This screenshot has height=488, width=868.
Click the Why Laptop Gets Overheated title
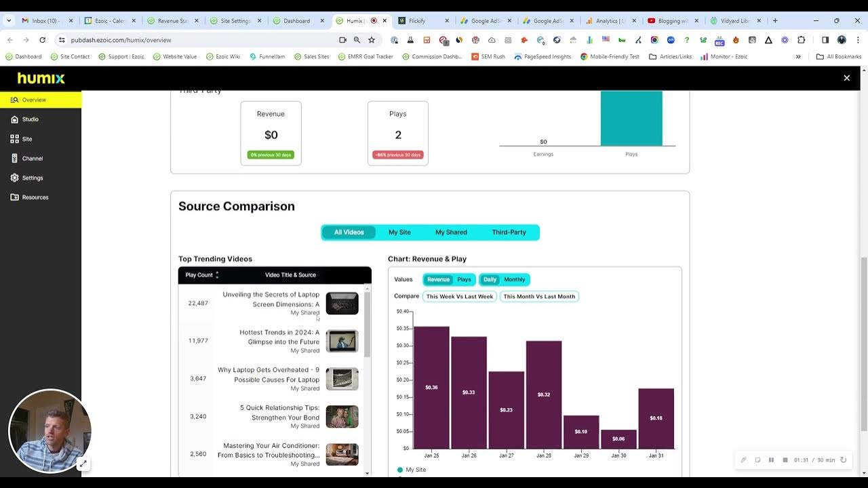(268, 375)
